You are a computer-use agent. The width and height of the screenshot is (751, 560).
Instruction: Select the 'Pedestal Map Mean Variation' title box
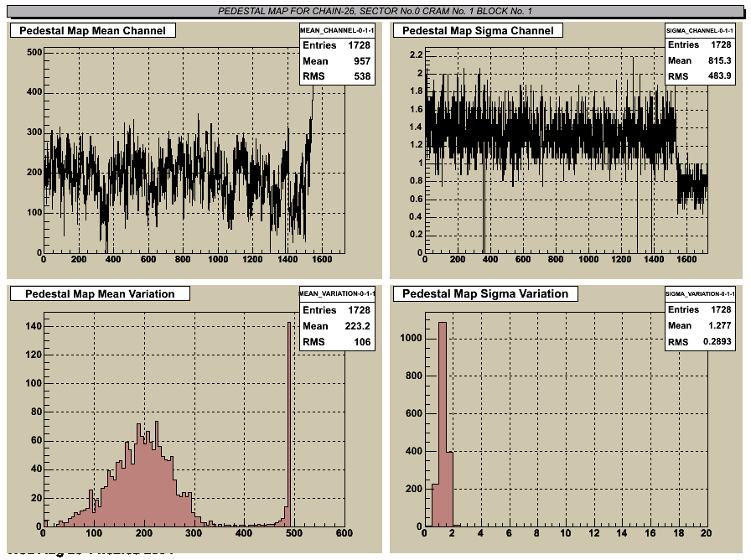click(100, 293)
